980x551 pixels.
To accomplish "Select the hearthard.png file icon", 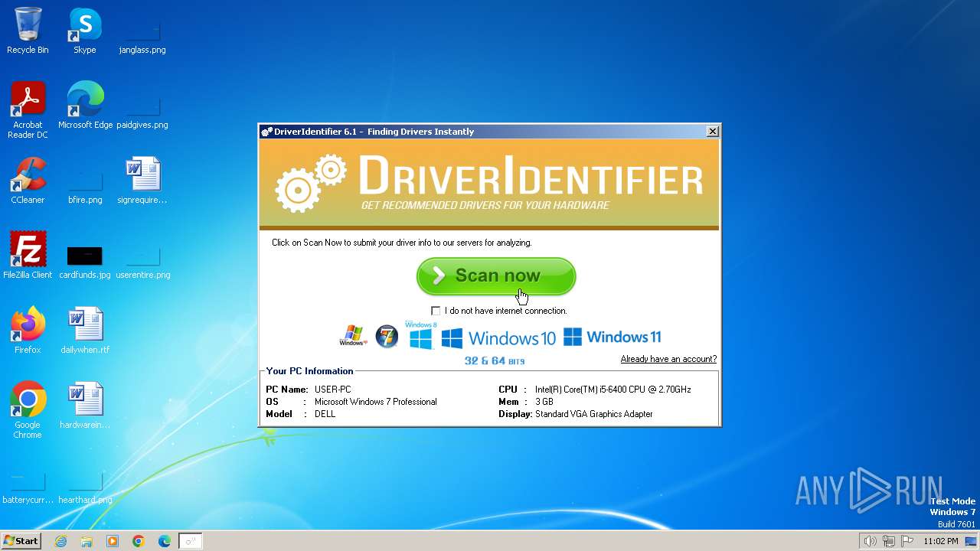I will click(85, 481).
